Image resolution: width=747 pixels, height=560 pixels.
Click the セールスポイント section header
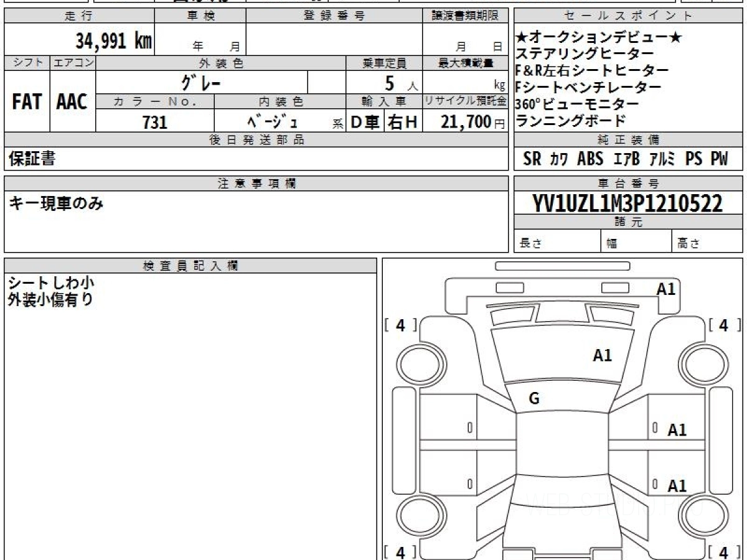[x=629, y=17]
